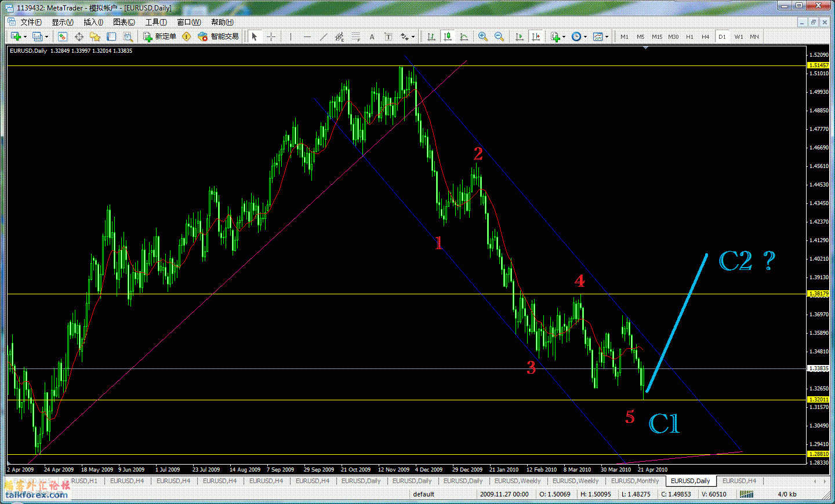The height and width of the screenshot is (504, 835).
Task: Toggle chart auto scroll
Action: point(520,36)
